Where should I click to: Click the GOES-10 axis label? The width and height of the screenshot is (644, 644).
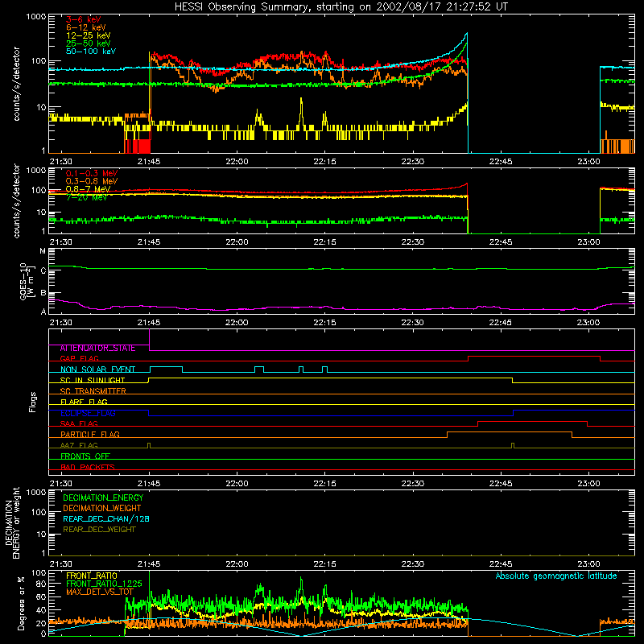tap(26, 281)
